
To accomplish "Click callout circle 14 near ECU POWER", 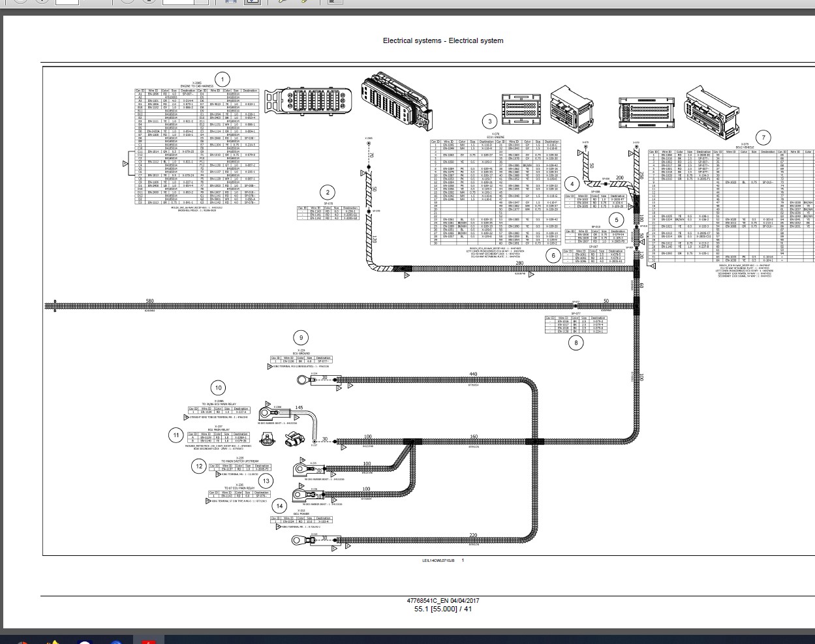I will pyautogui.click(x=279, y=505).
